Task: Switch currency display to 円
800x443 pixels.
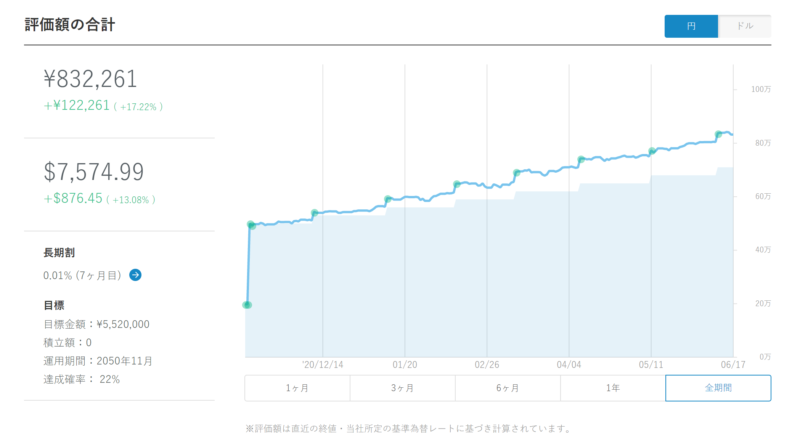Action: (691, 26)
